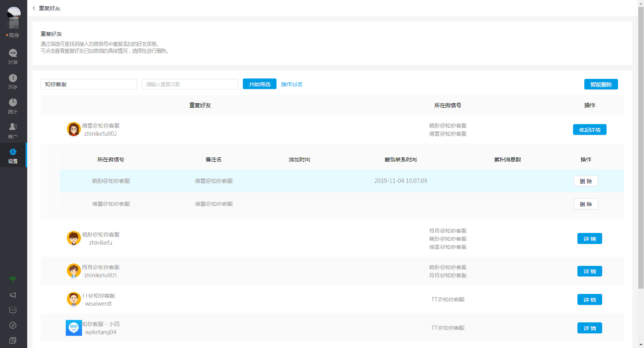
Task: Open the help document icon at sidebar bottom
Action: click(13, 340)
